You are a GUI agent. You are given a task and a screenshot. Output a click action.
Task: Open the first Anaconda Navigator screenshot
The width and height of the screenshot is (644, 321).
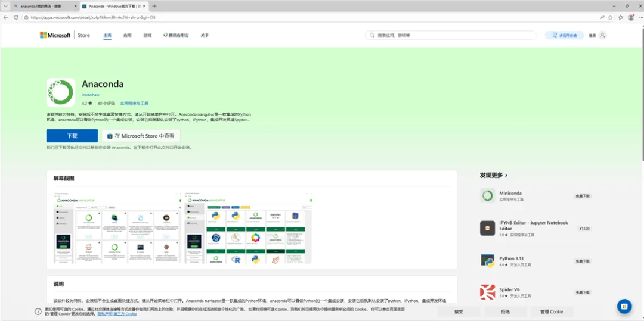118,227
